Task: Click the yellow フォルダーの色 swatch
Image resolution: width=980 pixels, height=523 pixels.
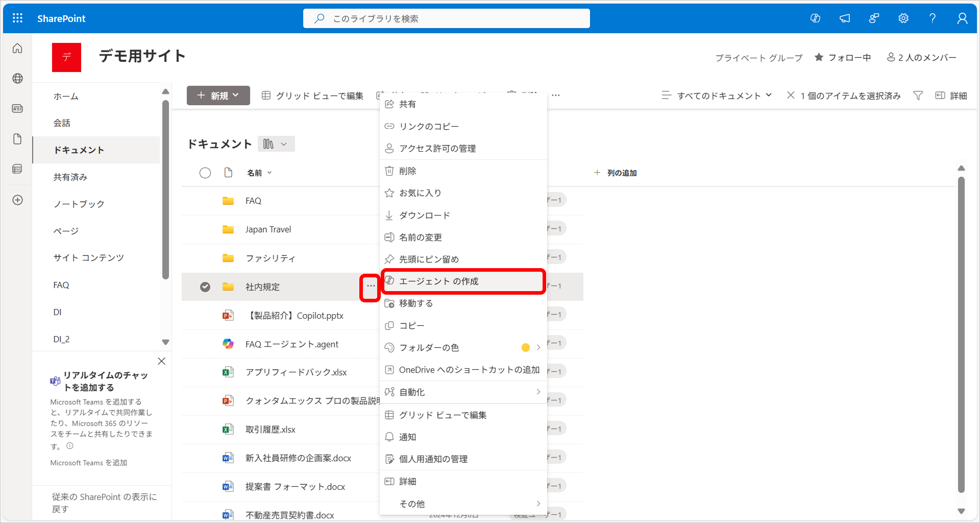Action: tap(525, 348)
